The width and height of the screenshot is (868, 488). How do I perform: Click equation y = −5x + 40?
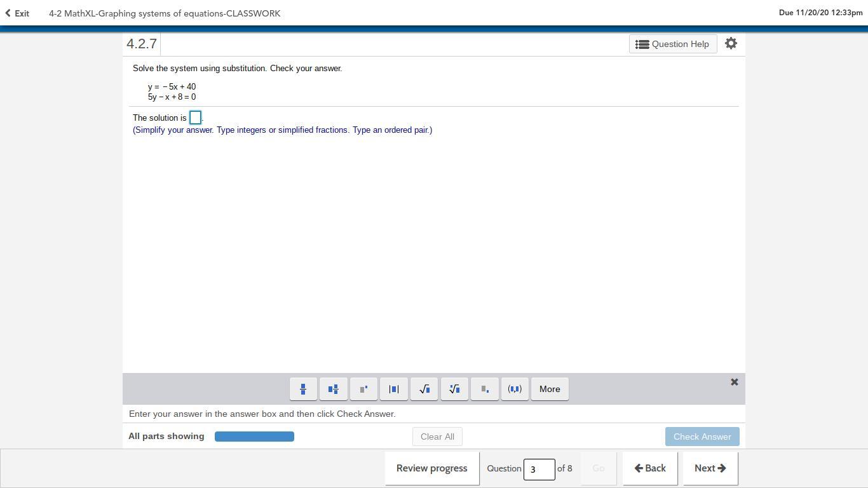(x=172, y=86)
